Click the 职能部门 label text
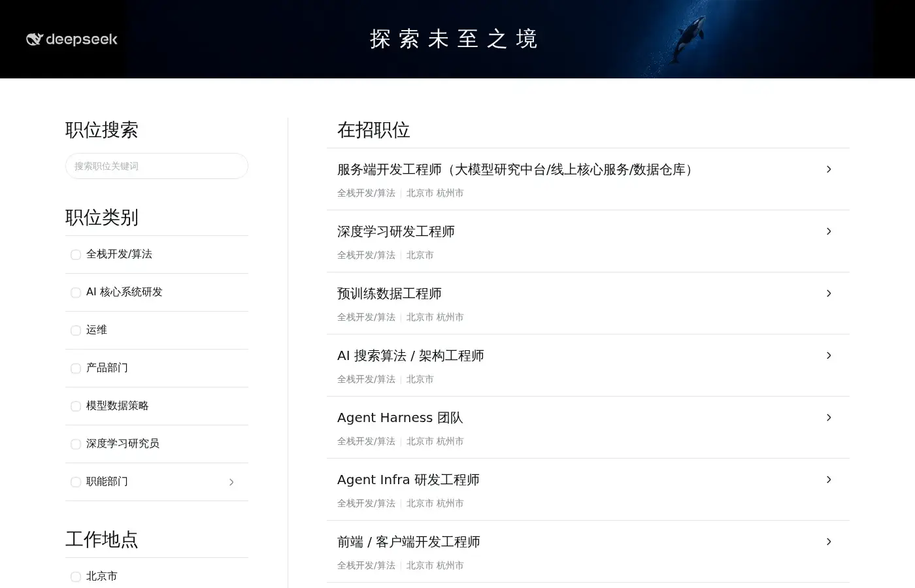Image resolution: width=915 pixels, height=588 pixels. 107,482
